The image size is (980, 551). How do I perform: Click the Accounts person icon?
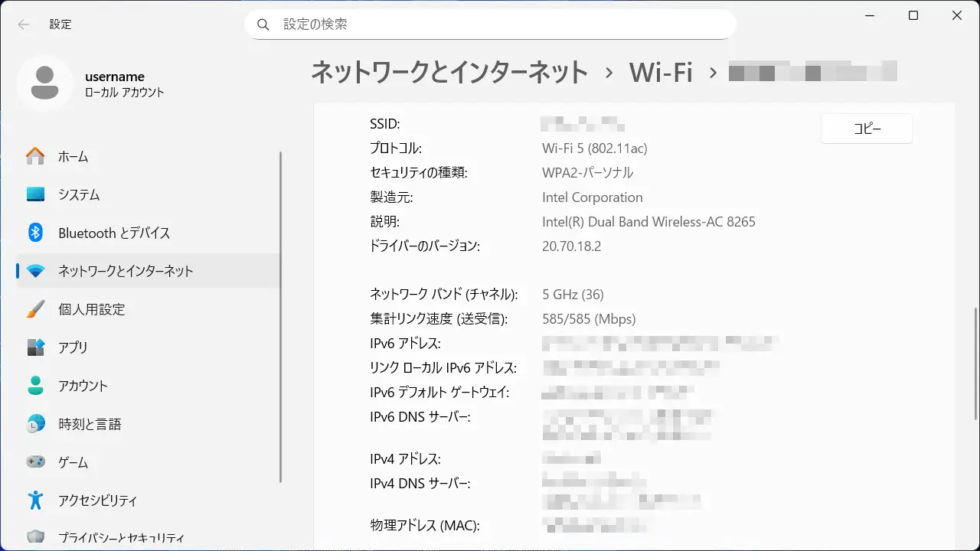coord(35,386)
